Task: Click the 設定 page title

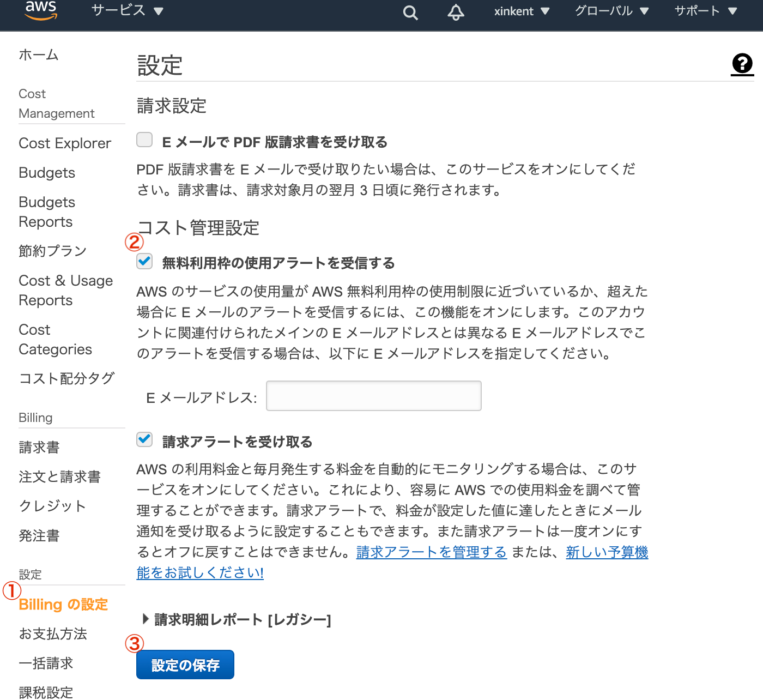Action: [160, 65]
